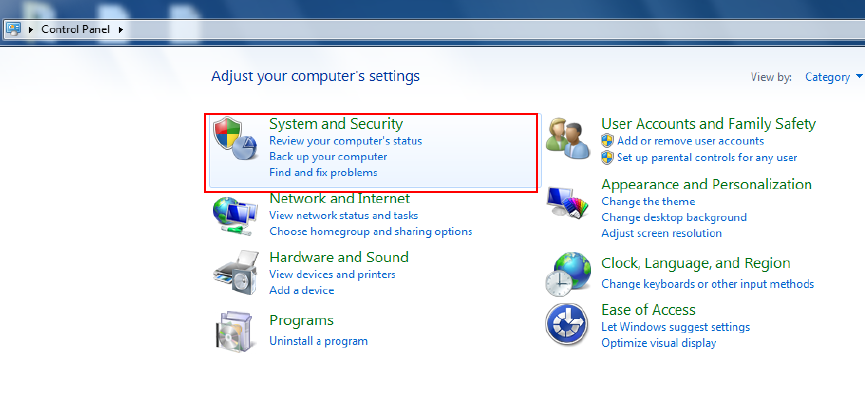Open Review your computer's status

tap(345, 141)
